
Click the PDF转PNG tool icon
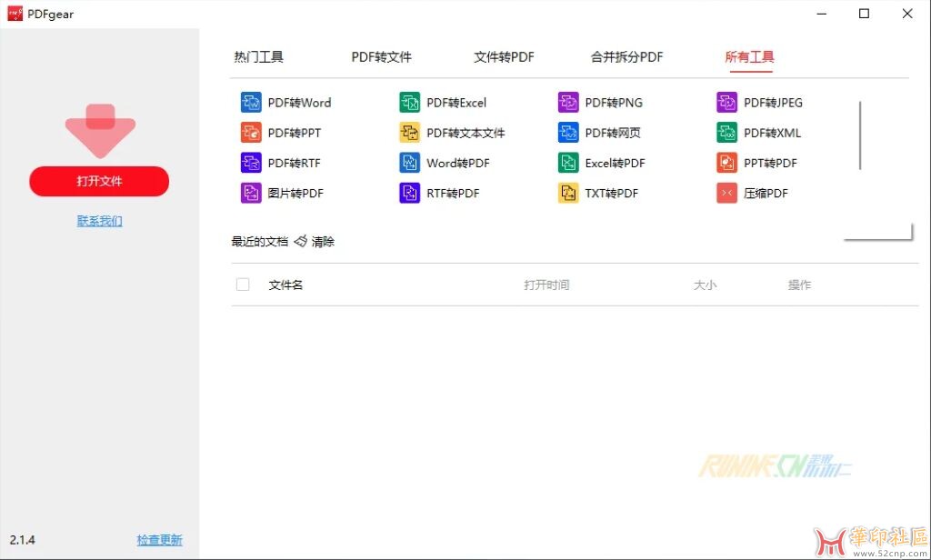coord(568,102)
